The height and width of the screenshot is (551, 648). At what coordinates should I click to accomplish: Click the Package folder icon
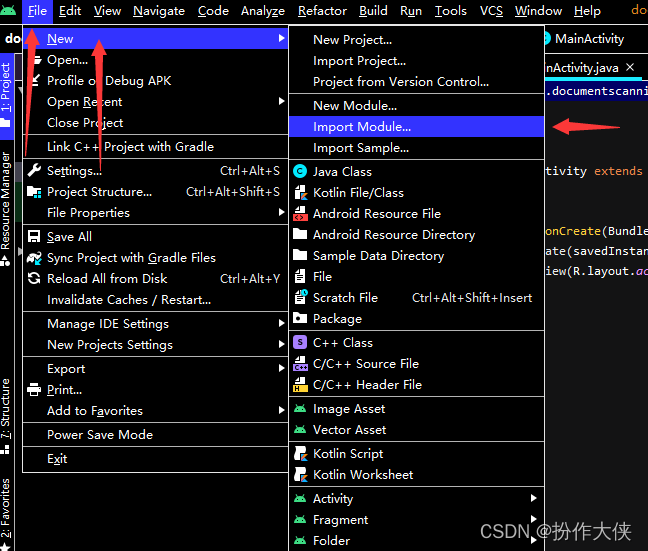click(300, 318)
